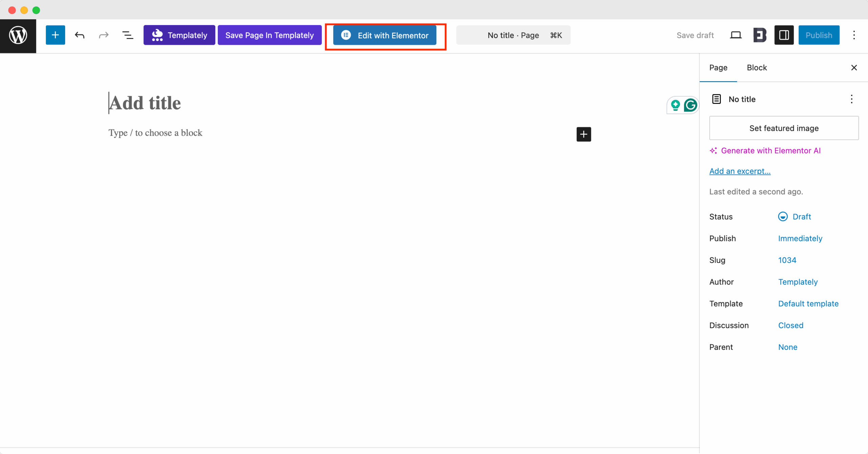The width and height of the screenshot is (868, 454).
Task: Click the Grammarly icon in the editor
Action: pos(691,105)
